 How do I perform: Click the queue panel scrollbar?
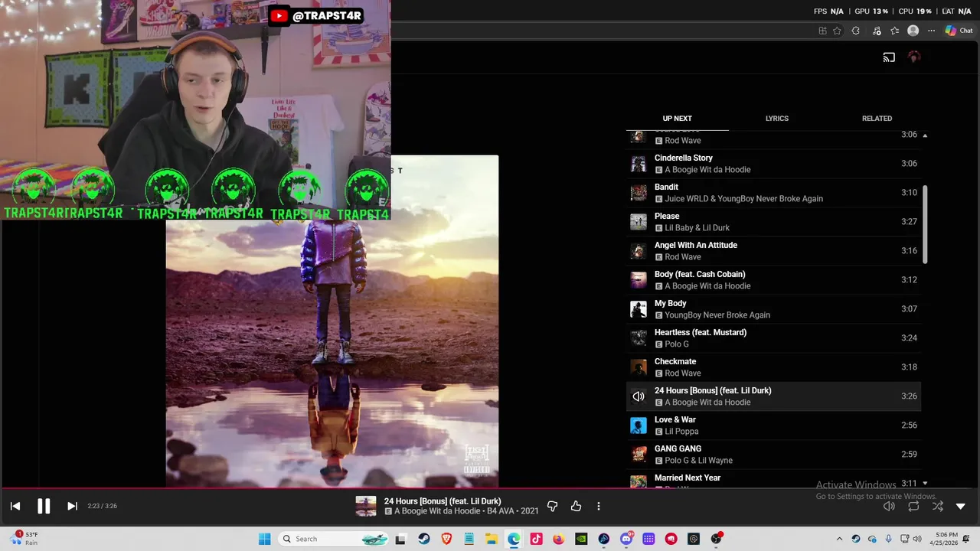[925, 225]
